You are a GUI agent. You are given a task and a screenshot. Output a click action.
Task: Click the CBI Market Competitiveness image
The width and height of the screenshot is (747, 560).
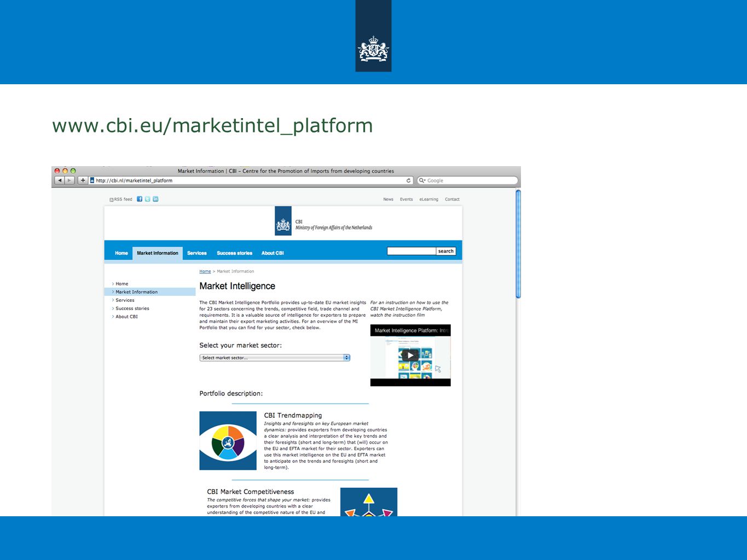coord(369,502)
